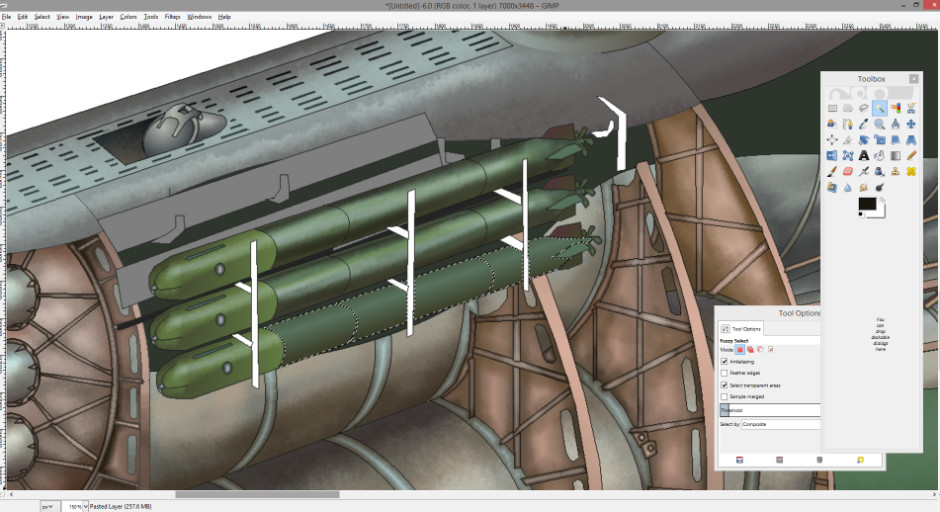Select the Dodge/Burn tool

point(879,187)
